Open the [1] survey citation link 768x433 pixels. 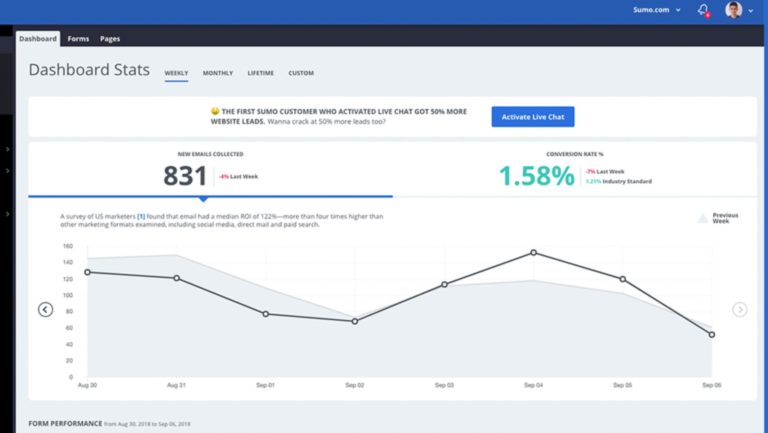(x=141, y=216)
